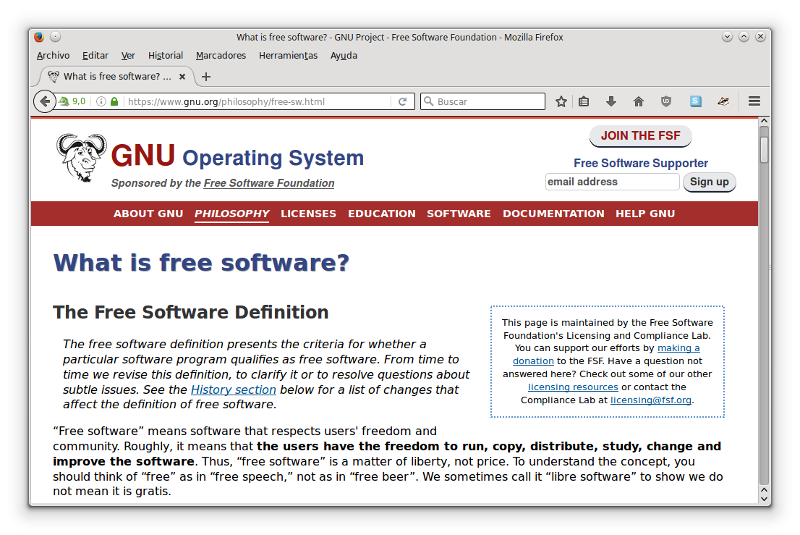Follow the 'History section' link

point(233,390)
